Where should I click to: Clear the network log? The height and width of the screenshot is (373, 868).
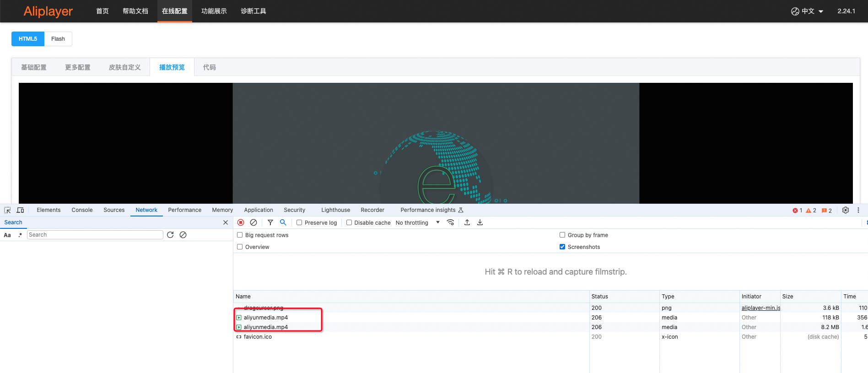click(x=253, y=222)
